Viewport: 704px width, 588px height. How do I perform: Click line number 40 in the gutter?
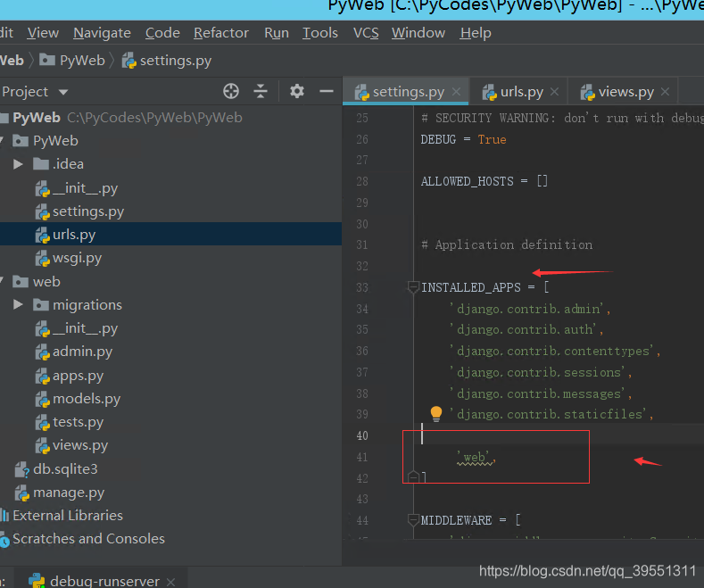(x=362, y=435)
